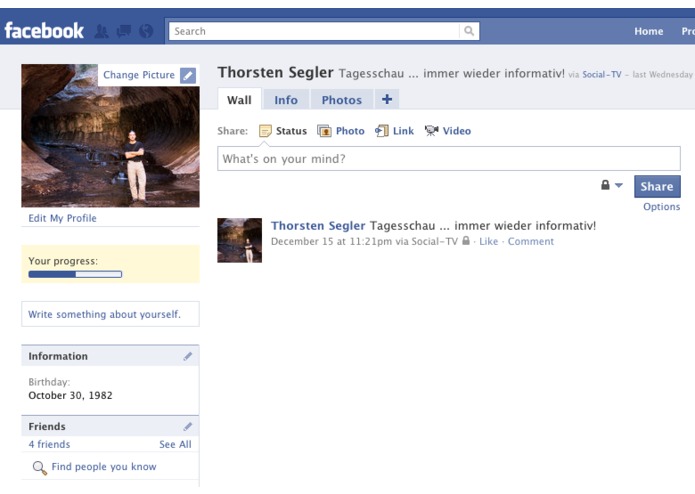This screenshot has height=494, width=695.
Task: Open the large profile picture
Action: pos(110,136)
